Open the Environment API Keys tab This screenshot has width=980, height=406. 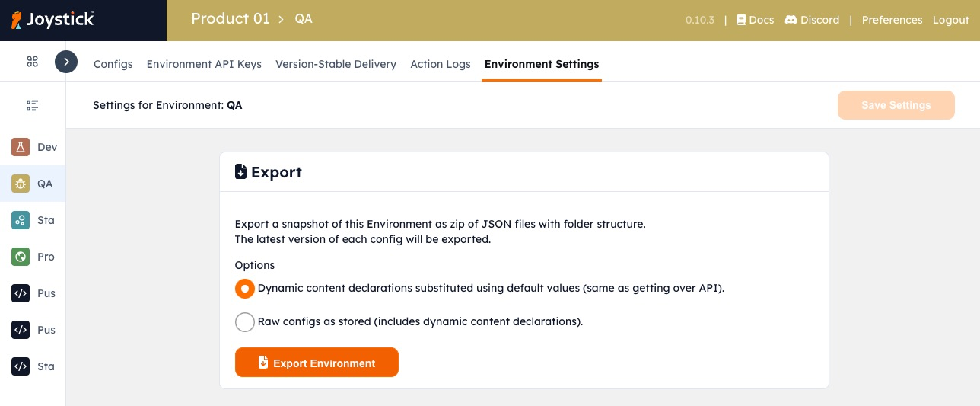pyautogui.click(x=204, y=64)
